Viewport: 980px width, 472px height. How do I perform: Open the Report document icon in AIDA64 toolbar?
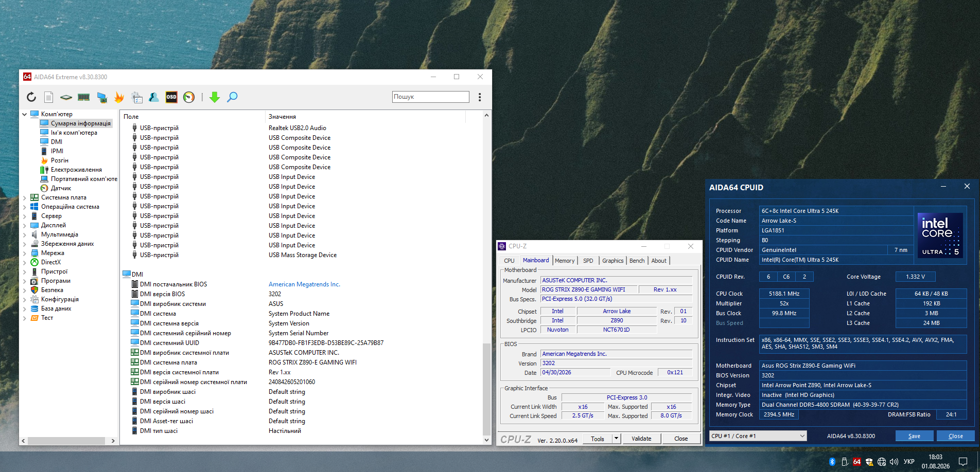click(x=48, y=97)
